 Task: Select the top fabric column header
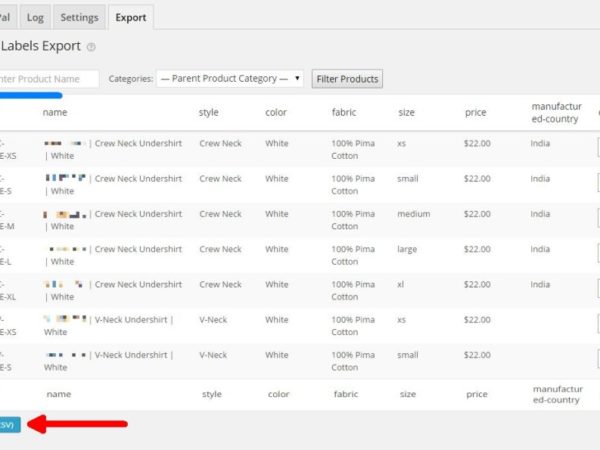click(344, 113)
